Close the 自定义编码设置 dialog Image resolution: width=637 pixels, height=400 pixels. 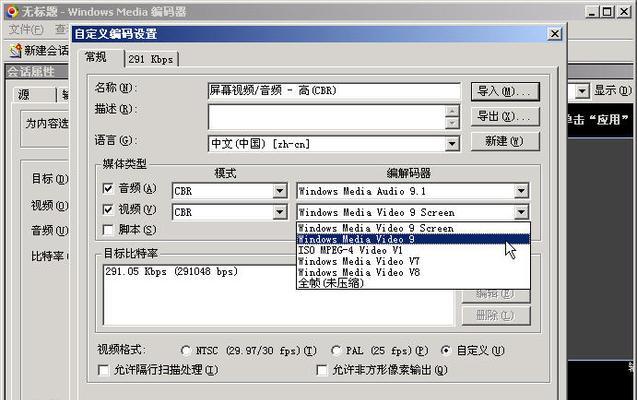(555, 34)
